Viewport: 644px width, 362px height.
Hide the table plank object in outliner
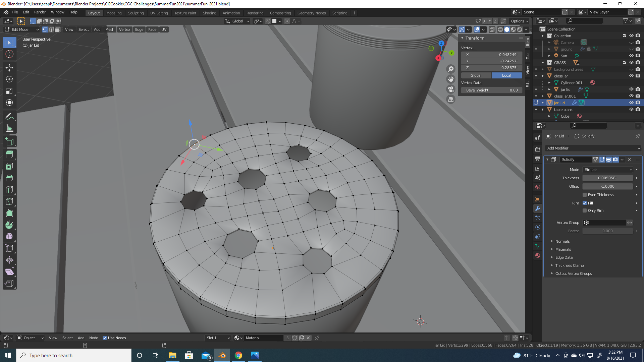(631, 110)
